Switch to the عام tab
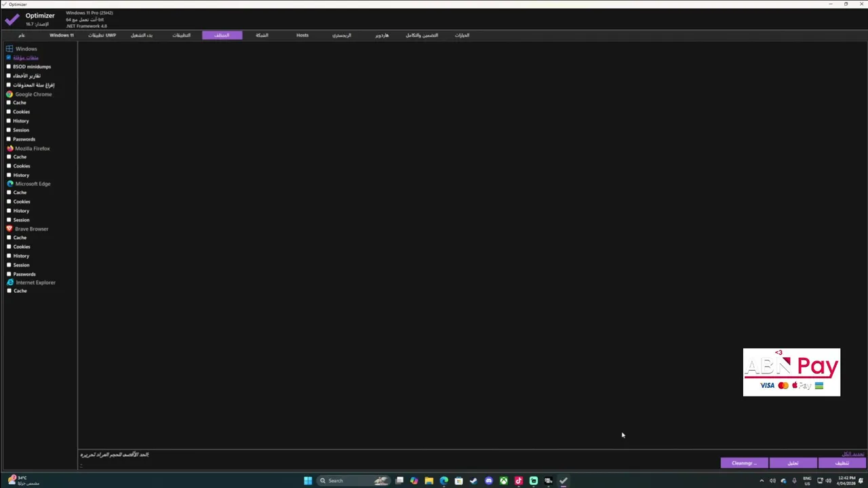 point(22,35)
